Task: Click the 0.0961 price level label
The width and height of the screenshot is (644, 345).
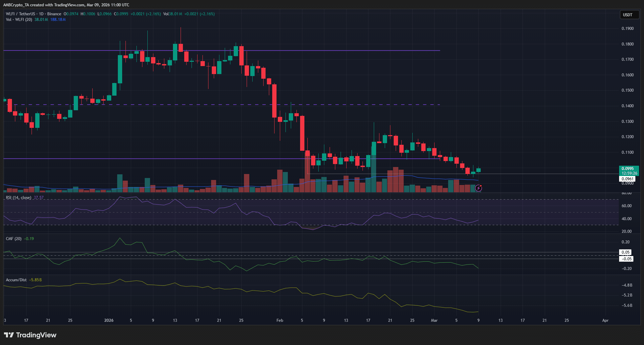Action: point(627,179)
